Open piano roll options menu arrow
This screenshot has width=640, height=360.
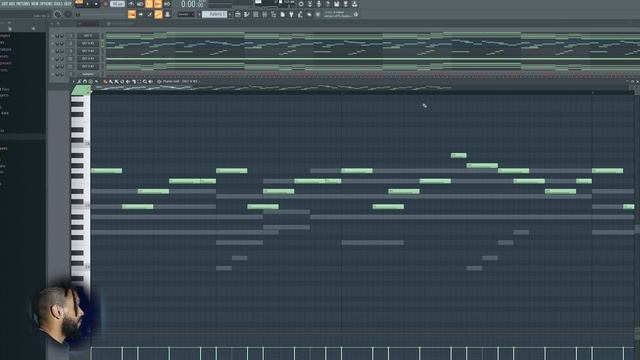[73, 82]
